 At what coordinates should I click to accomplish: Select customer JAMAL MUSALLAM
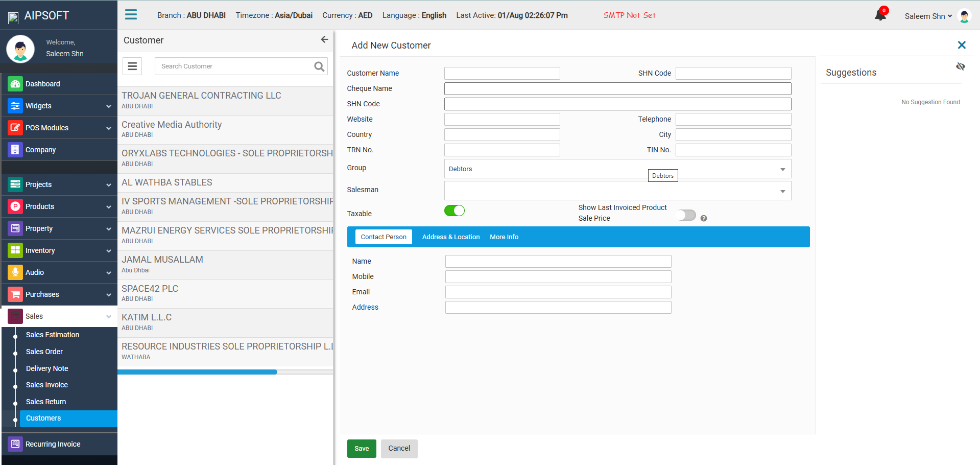pos(225,265)
